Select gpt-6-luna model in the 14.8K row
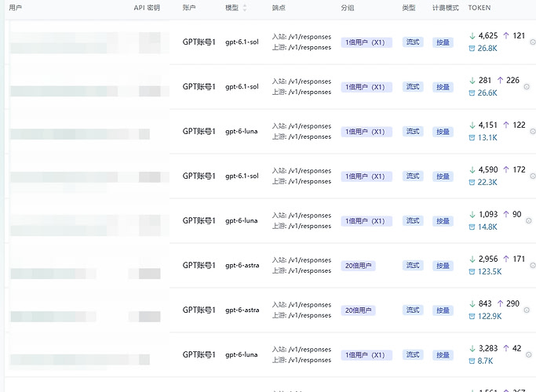The width and height of the screenshot is (536, 392). (242, 220)
